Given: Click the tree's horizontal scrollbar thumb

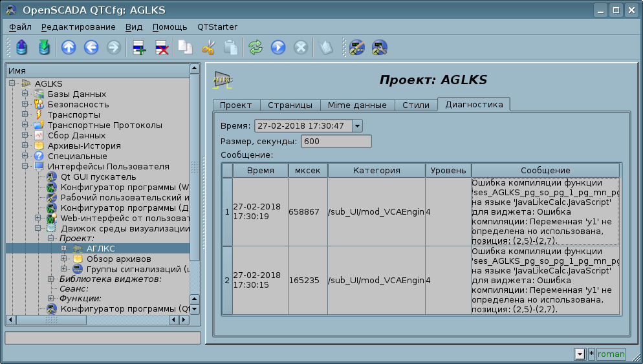Looking at the screenshot, I should point(51,320).
